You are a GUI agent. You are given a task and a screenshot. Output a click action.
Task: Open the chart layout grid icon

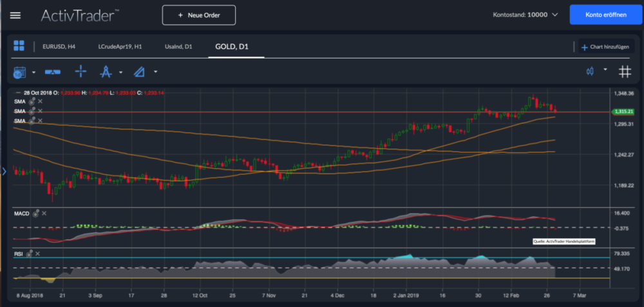point(19,46)
